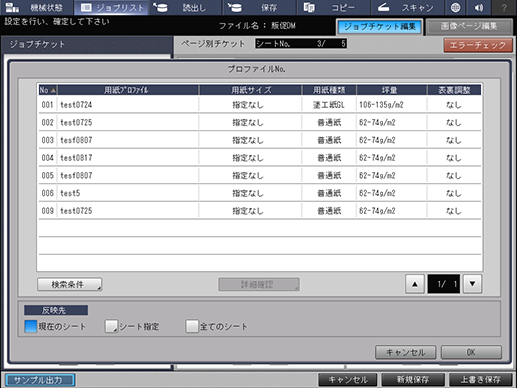The height and width of the screenshot is (388, 517).
Task: Select the ジョブチケット編集 tab
Action: coord(380,27)
